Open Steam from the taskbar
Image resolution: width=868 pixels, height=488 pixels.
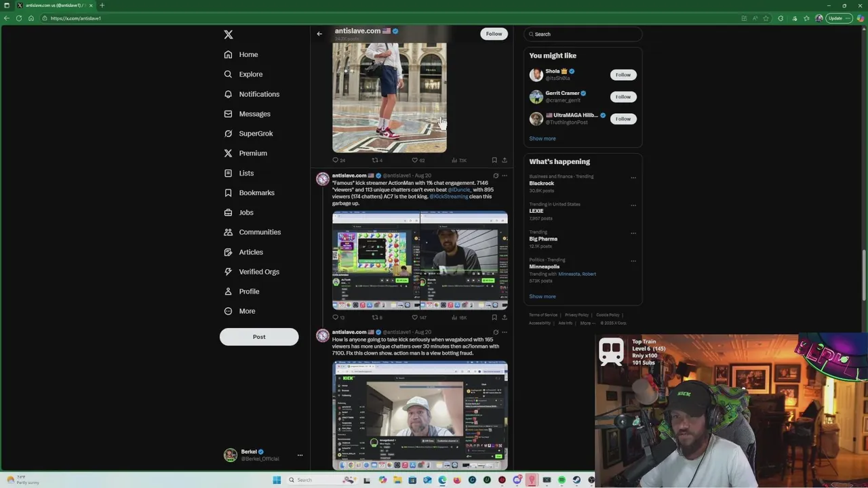[x=576, y=480]
